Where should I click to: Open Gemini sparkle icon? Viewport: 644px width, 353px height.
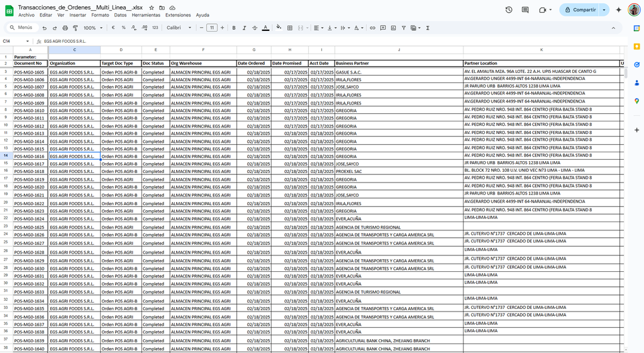[619, 10]
